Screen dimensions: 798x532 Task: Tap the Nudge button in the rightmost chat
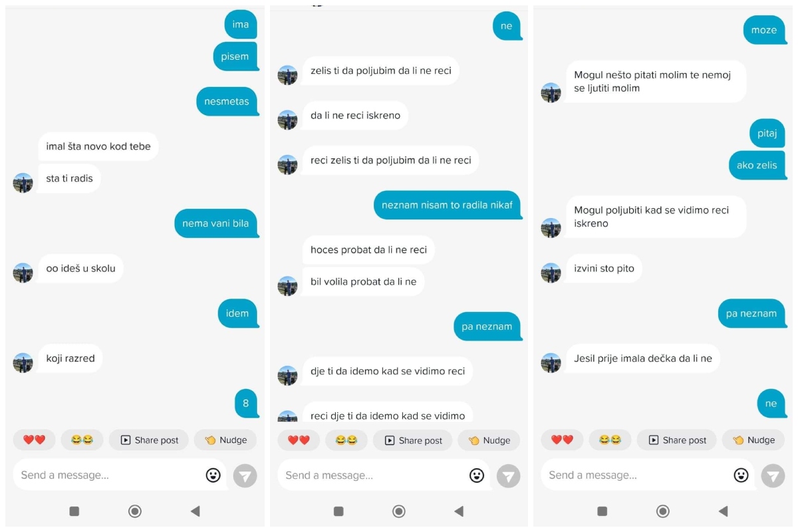coord(753,440)
